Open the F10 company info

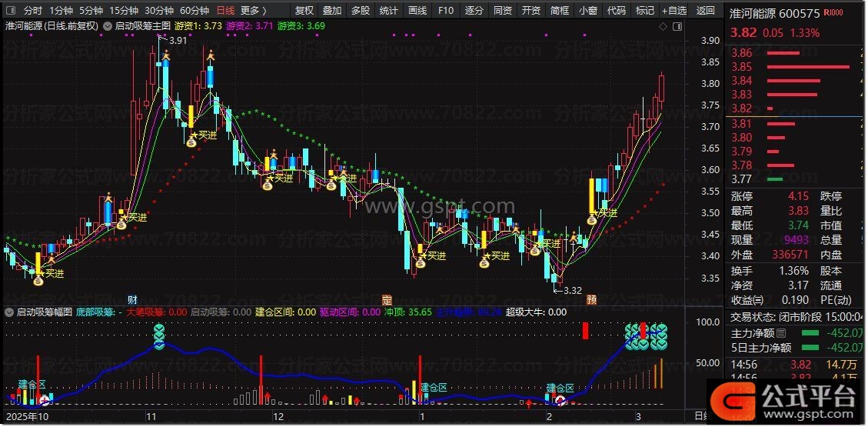445,11
